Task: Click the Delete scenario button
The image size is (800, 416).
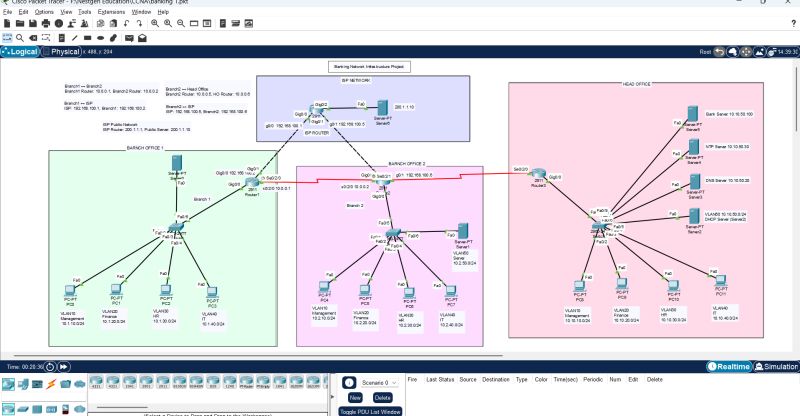Action: pos(382,397)
